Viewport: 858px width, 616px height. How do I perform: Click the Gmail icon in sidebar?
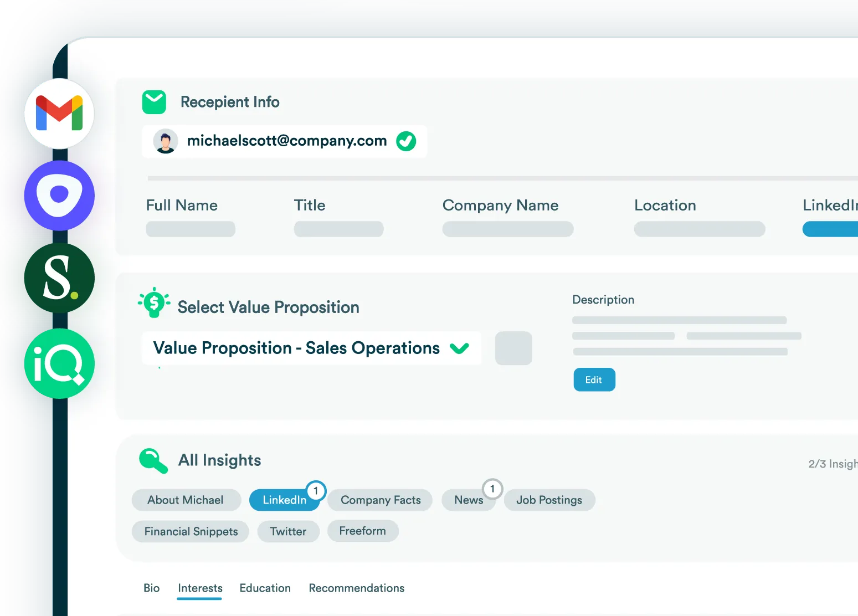(59, 114)
